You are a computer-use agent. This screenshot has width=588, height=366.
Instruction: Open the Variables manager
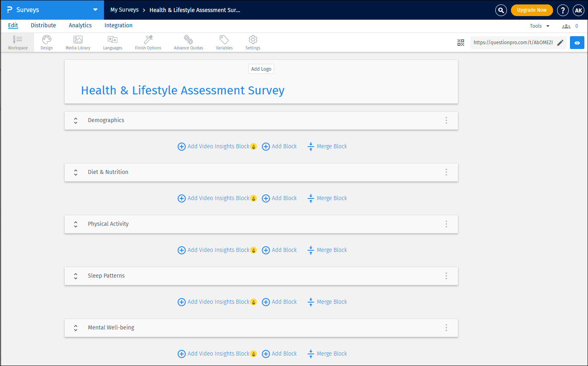[224, 42]
